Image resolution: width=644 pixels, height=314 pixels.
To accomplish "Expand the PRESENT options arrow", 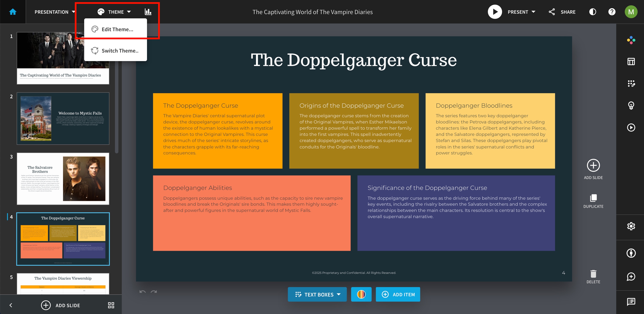I will tap(534, 12).
